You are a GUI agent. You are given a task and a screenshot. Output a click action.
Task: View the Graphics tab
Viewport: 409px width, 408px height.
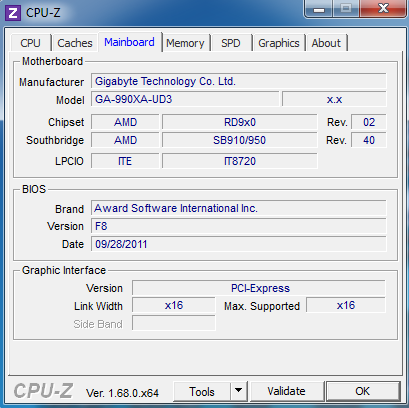[x=279, y=43]
